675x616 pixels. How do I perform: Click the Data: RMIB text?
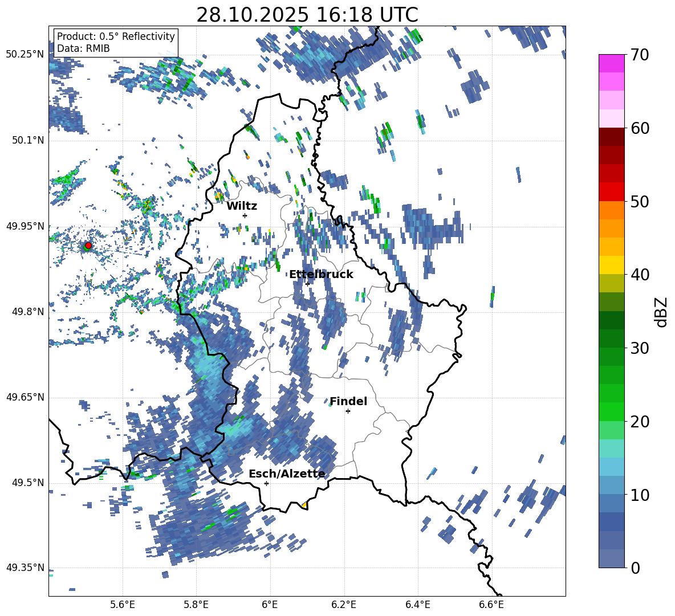[83, 48]
